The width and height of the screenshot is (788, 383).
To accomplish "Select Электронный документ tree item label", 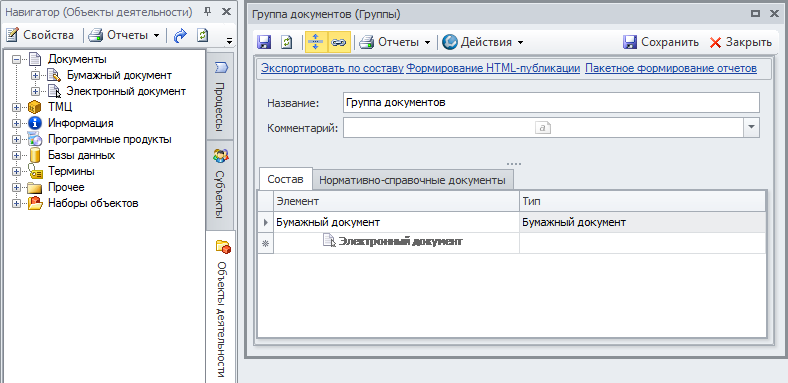I will (126, 91).
